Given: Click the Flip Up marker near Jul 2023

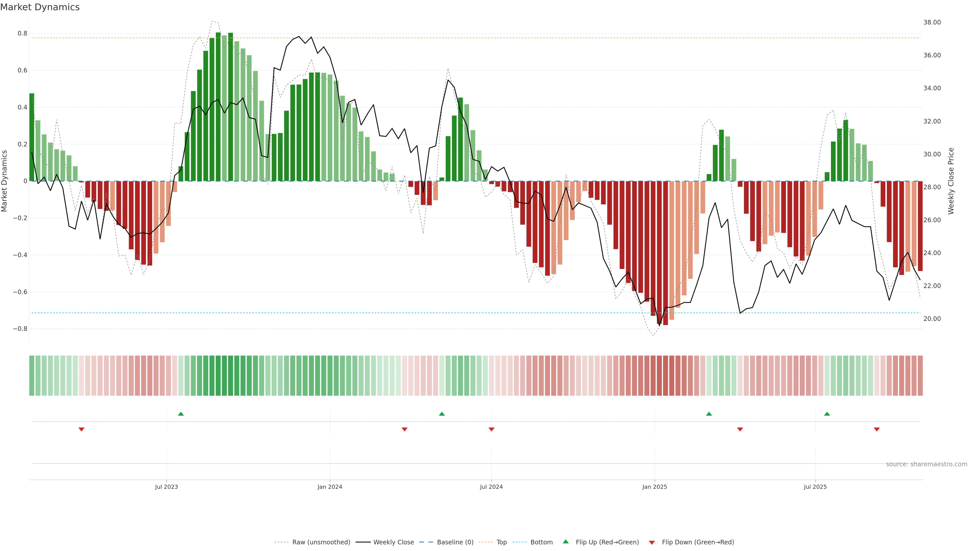Looking at the screenshot, I should pos(181,414).
